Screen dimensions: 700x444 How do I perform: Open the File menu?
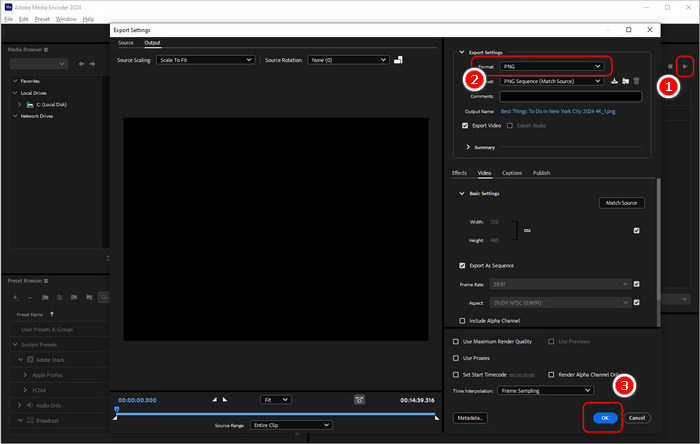[8, 19]
